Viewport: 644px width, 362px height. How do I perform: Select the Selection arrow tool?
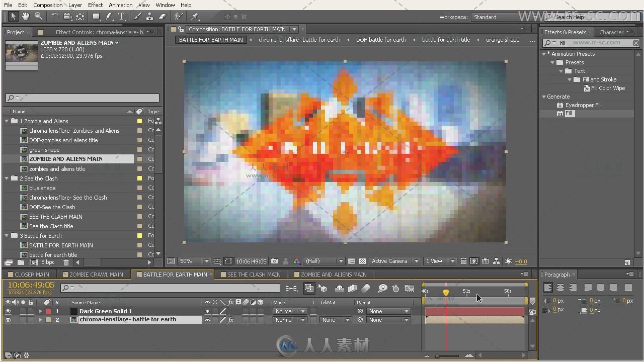tap(14, 17)
